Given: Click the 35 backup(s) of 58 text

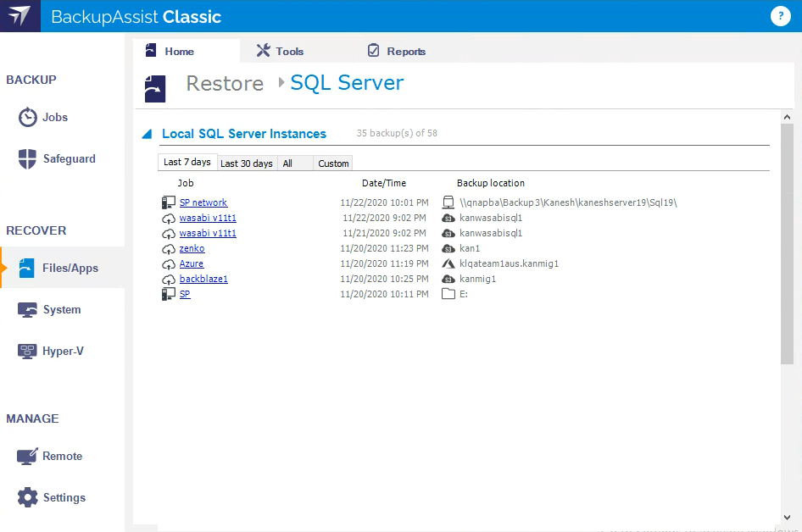Looking at the screenshot, I should (x=397, y=133).
